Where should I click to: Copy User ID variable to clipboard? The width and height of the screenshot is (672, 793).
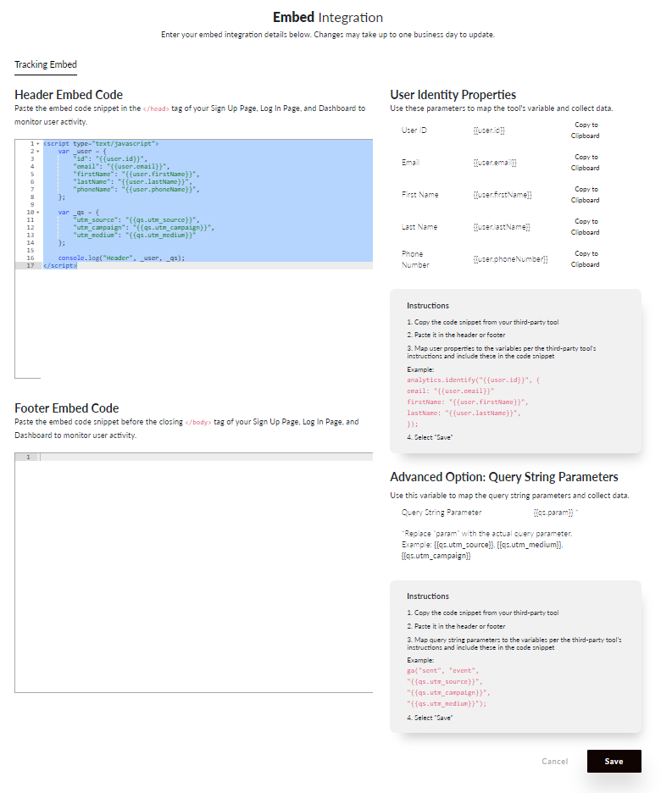tap(586, 130)
